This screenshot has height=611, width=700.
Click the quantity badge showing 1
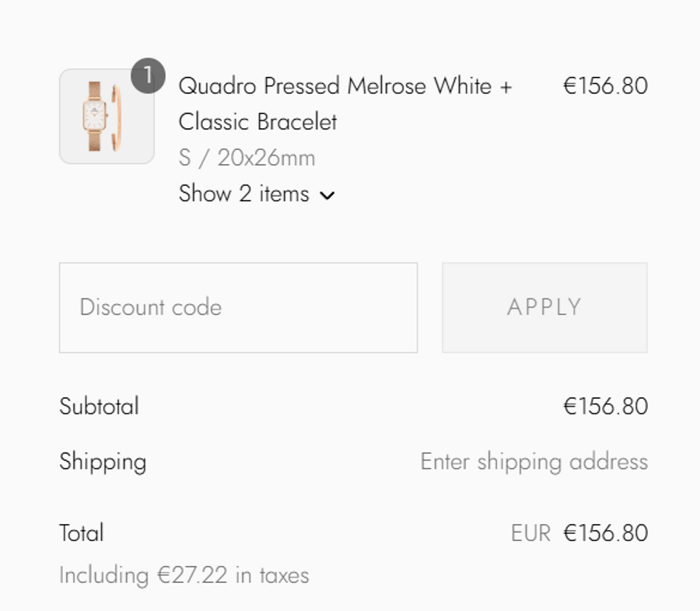148,77
